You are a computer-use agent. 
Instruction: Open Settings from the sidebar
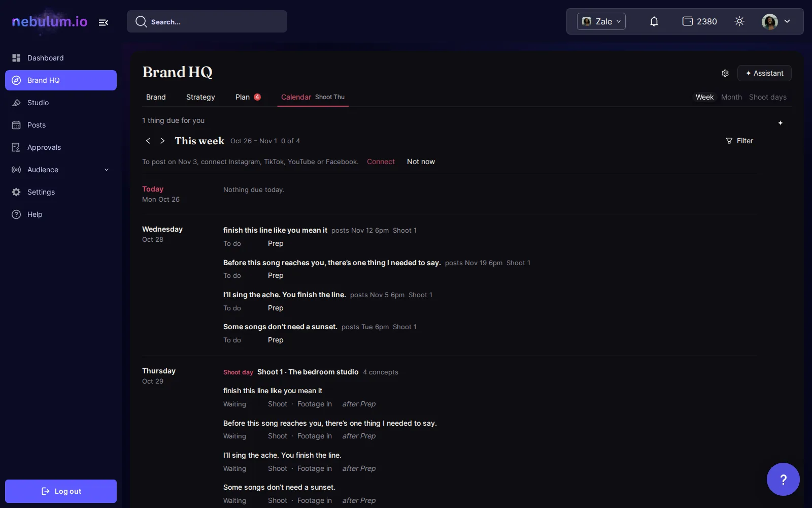61,192
